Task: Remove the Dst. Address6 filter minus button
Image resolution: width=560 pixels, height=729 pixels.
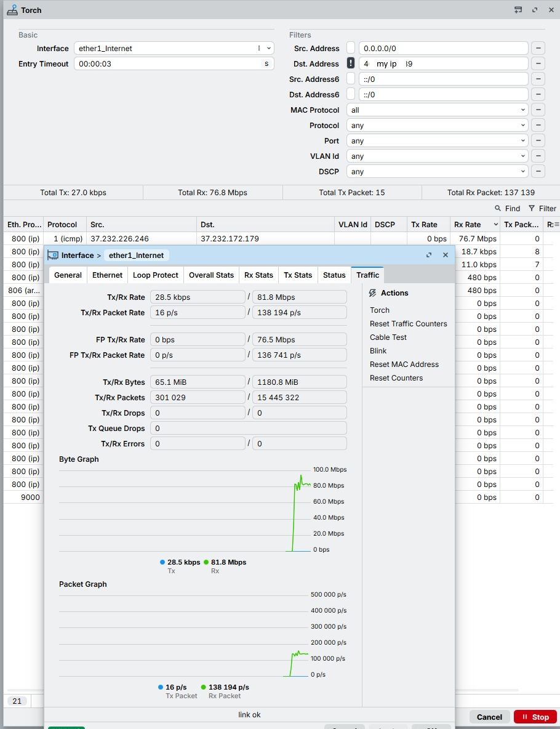Action: pyautogui.click(x=538, y=94)
